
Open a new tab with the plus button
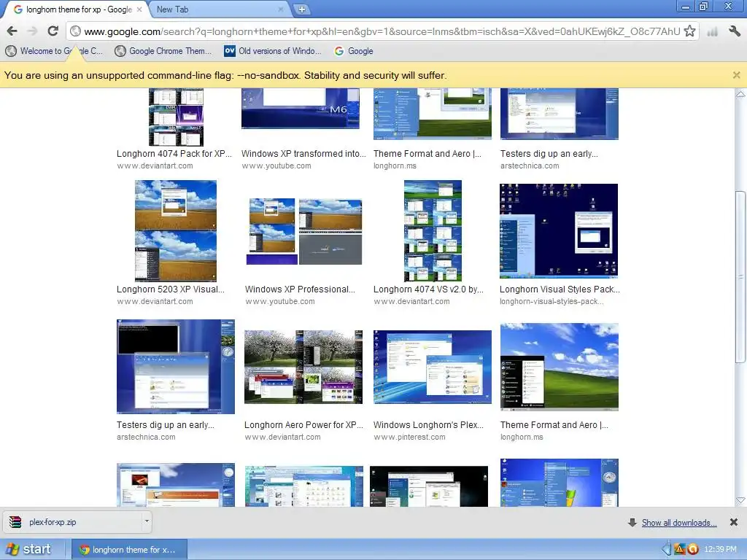(x=301, y=9)
